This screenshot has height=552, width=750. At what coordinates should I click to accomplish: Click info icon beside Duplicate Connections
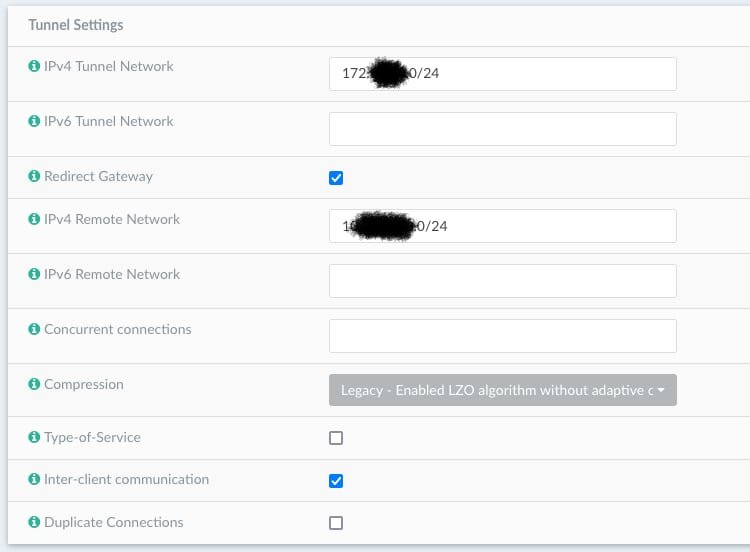35,523
